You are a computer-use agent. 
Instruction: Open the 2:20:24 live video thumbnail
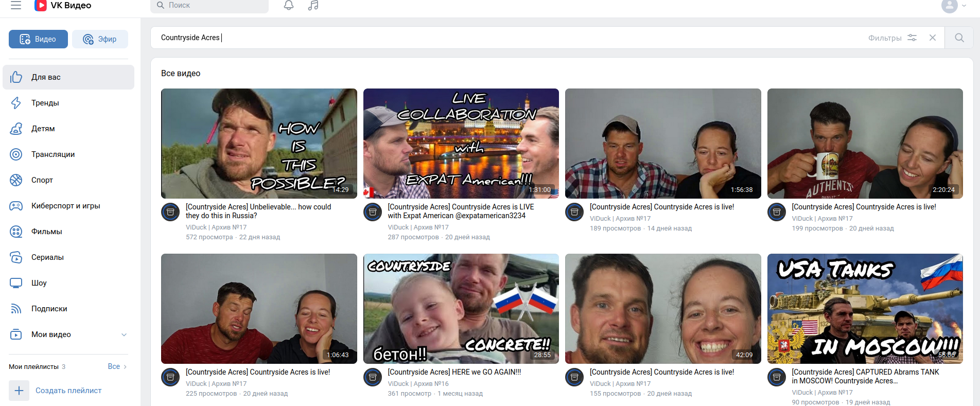pyautogui.click(x=865, y=144)
